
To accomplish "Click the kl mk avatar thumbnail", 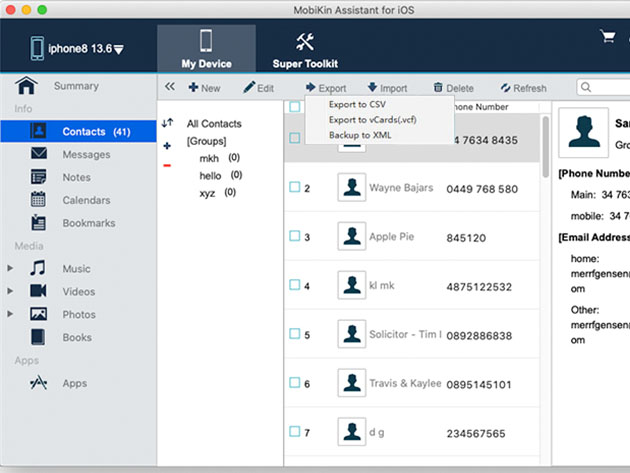I will point(352,285).
